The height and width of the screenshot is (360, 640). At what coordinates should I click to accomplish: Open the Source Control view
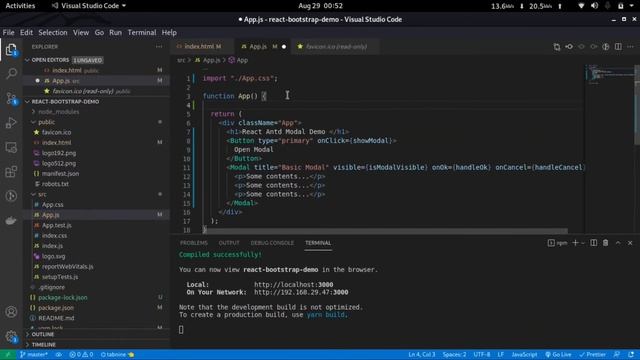[x=11, y=98]
